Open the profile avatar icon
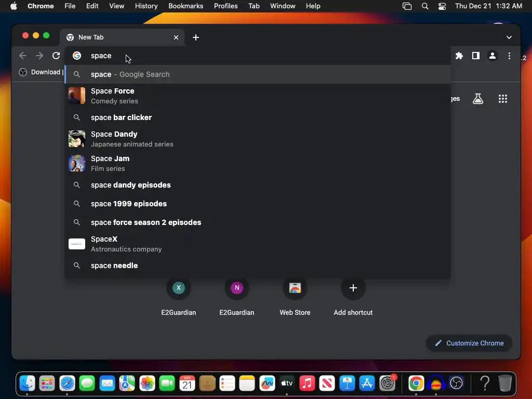The image size is (532, 399). click(x=493, y=56)
